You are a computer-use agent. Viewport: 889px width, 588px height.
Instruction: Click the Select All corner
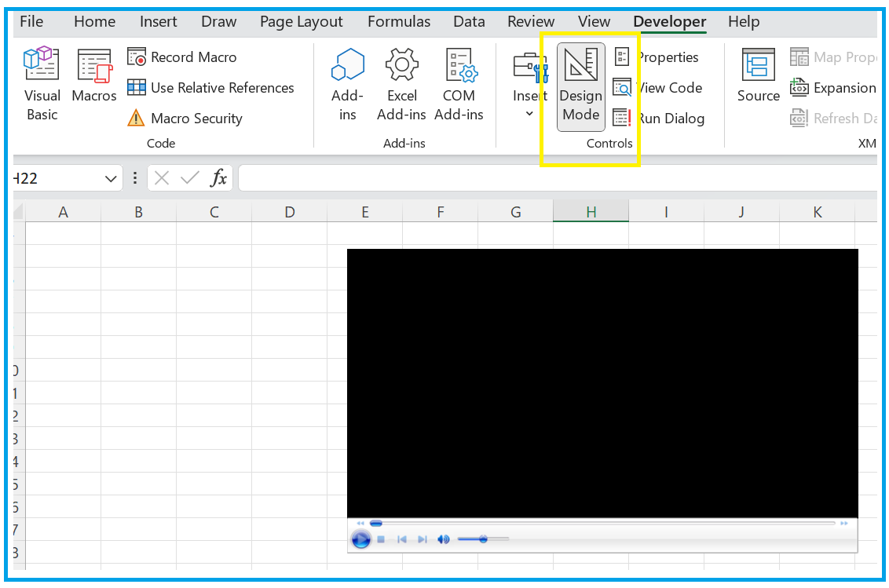pos(19,213)
